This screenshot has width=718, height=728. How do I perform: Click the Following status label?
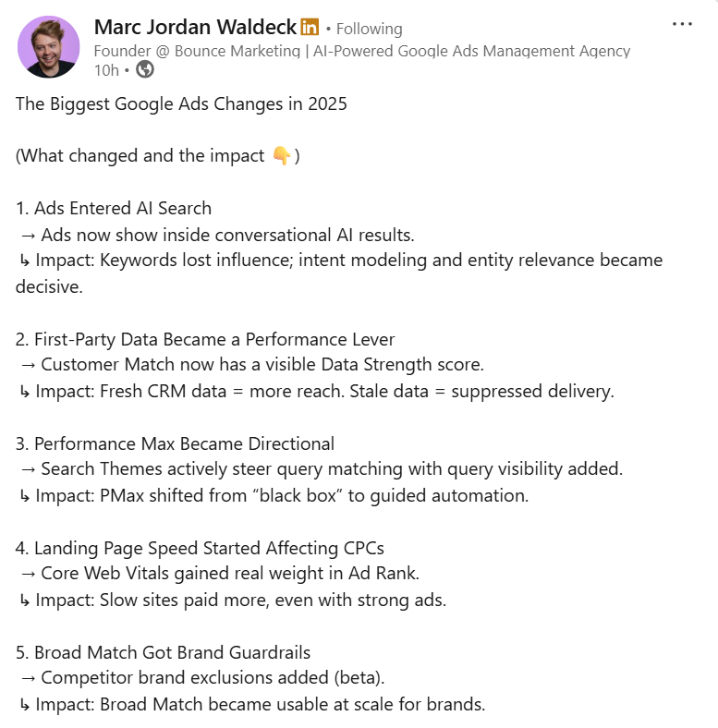pyautogui.click(x=369, y=29)
